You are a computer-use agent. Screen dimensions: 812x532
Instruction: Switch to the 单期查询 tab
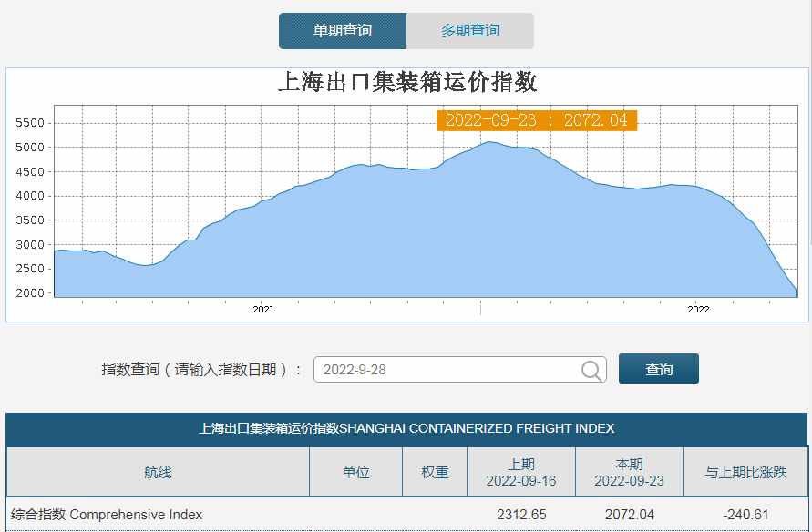(x=343, y=31)
